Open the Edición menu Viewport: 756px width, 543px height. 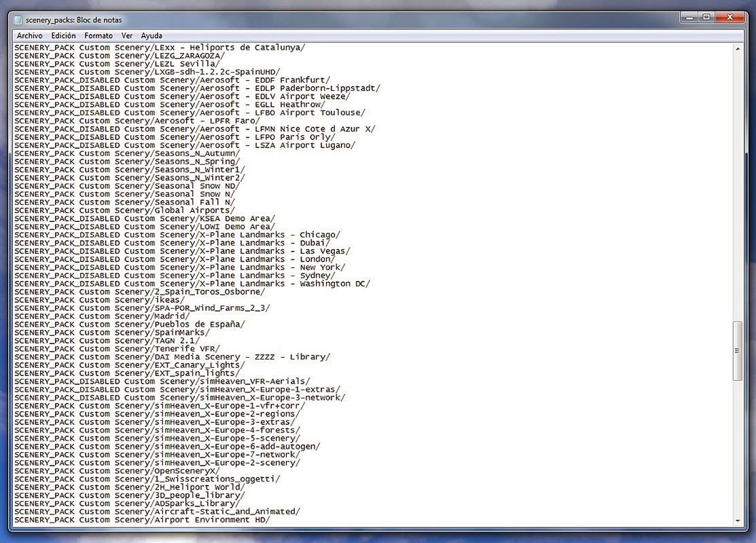click(x=64, y=36)
